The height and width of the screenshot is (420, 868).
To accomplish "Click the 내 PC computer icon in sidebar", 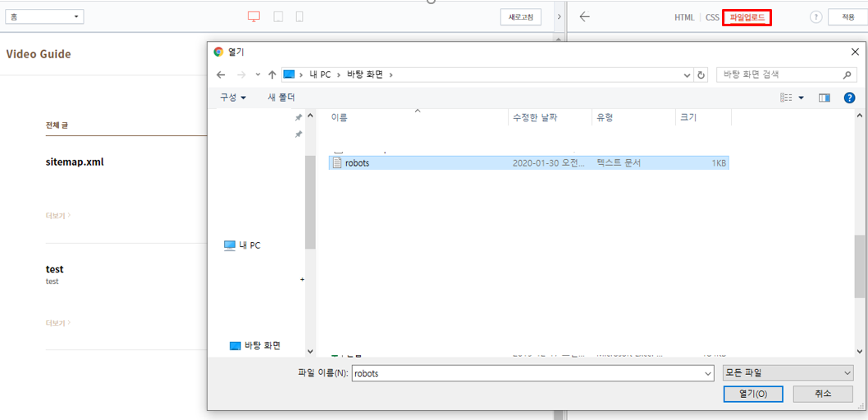I will (x=230, y=245).
